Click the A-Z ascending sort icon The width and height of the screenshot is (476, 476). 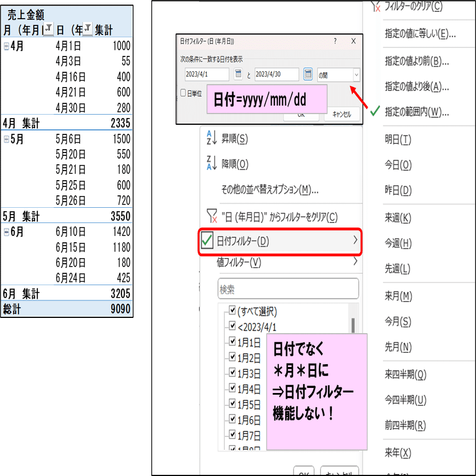212,138
